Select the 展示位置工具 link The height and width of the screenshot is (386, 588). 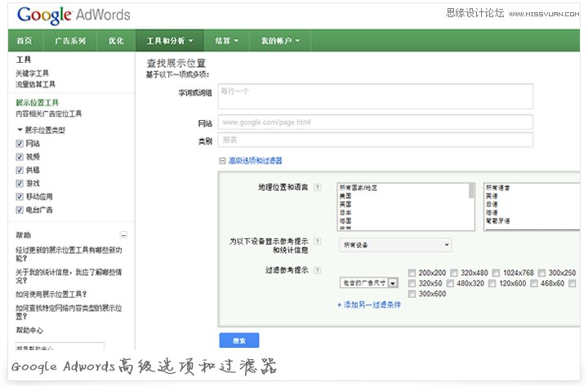[37, 102]
